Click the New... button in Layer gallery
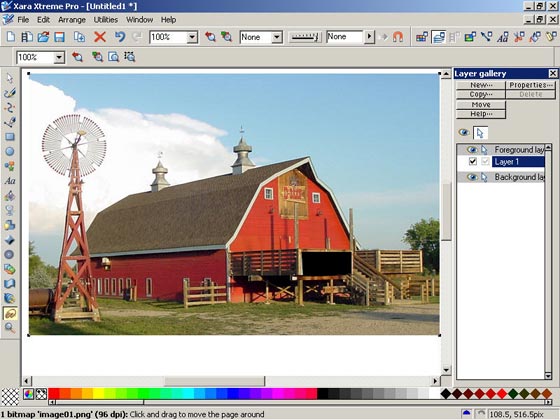Viewport: 560px width, 420px height. pos(481,85)
